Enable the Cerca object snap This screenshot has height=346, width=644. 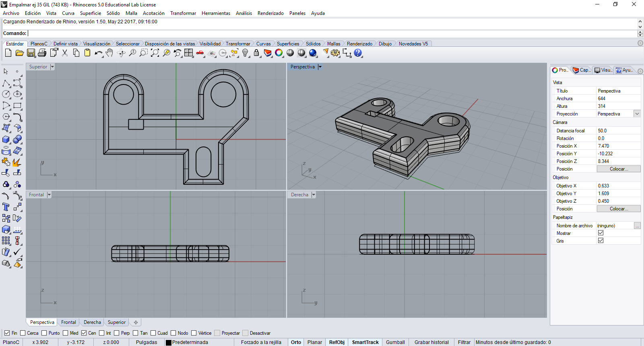click(x=23, y=333)
